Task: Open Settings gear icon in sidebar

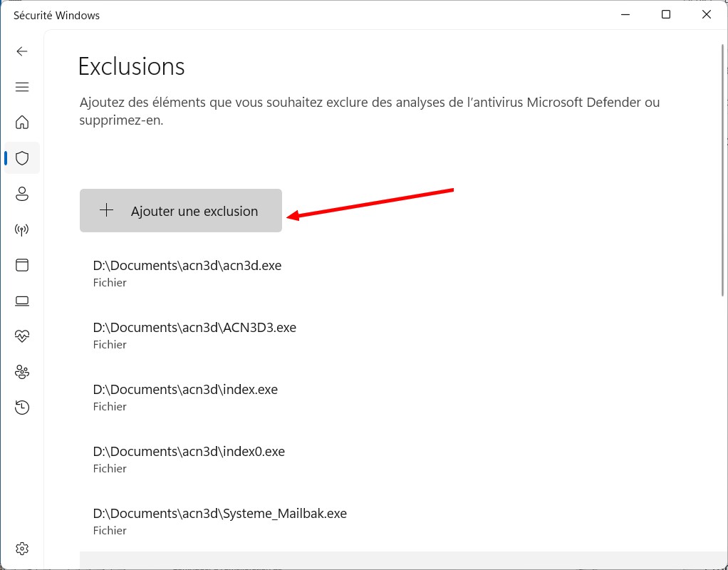Action: (x=22, y=549)
